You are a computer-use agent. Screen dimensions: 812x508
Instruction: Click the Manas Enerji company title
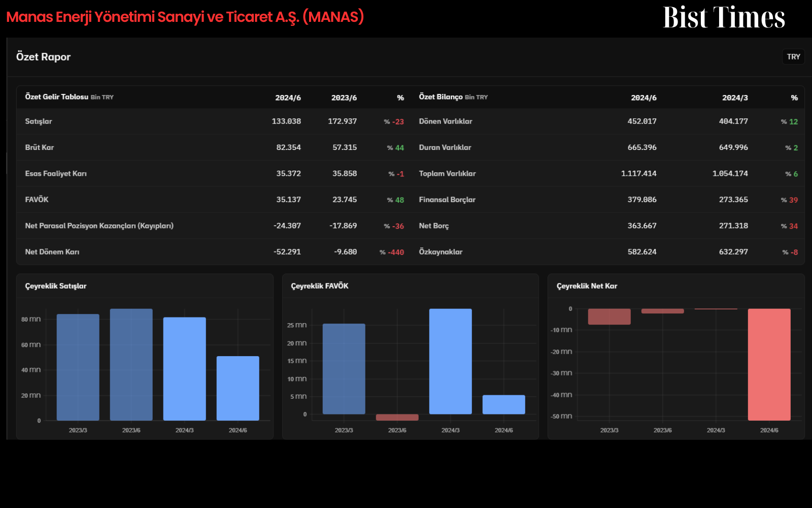pyautogui.click(x=185, y=17)
